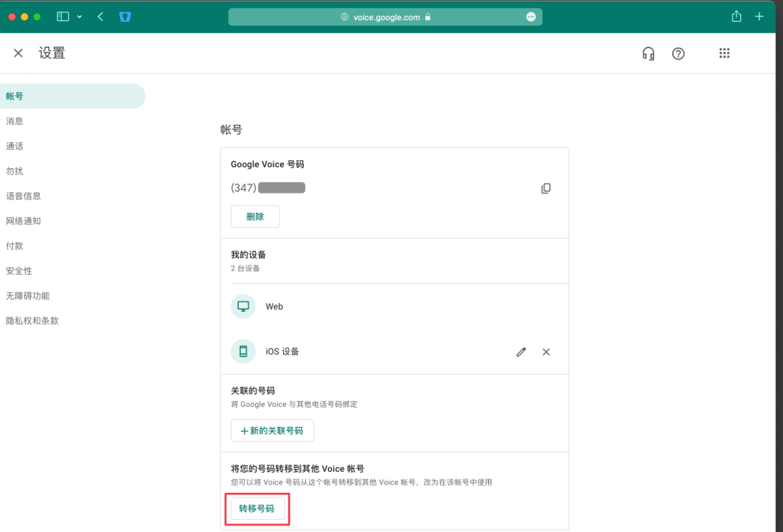The width and height of the screenshot is (783, 532).
Task: Click the 将 Google Voice 与其他电话号码绑定 description
Action: pos(294,404)
